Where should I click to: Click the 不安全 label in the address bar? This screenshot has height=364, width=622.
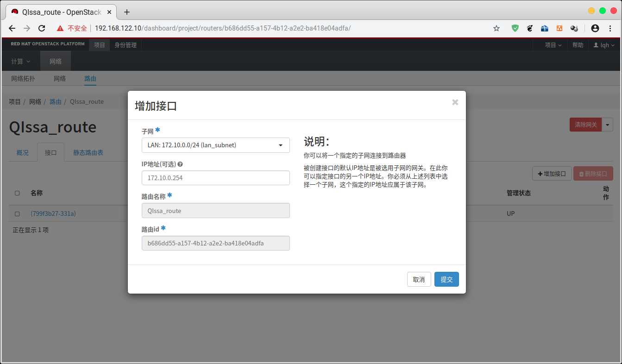click(x=77, y=28)
